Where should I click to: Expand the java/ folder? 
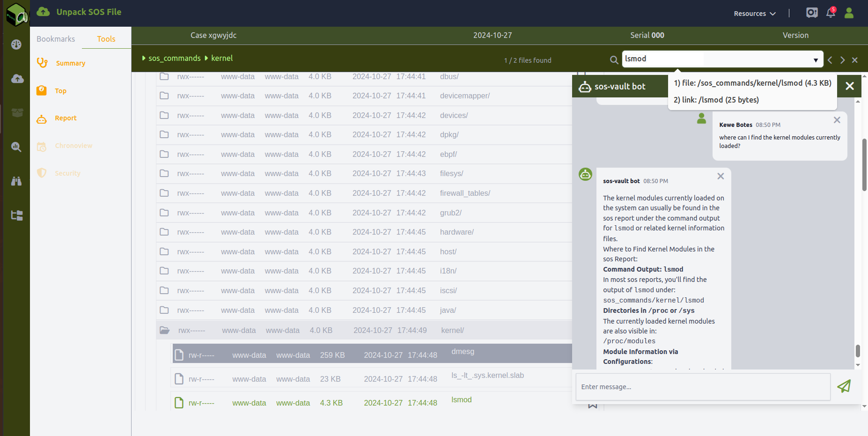(448, 310)
